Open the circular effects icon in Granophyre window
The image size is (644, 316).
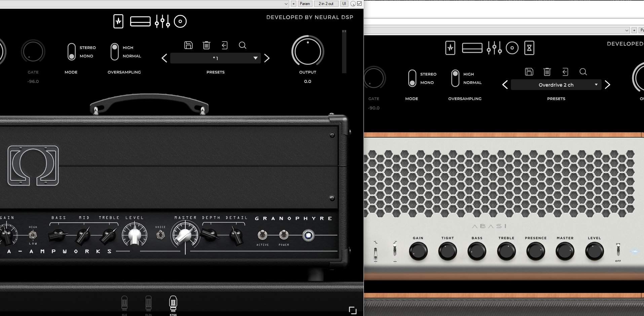(x=180, y=21)
